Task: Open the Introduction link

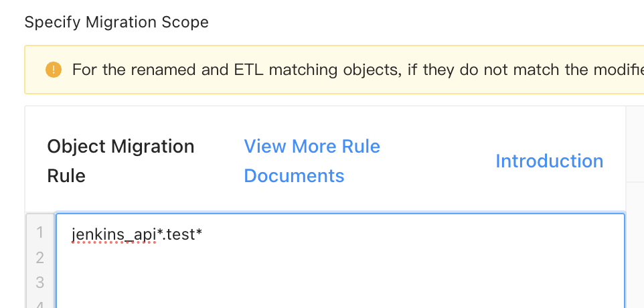Action: tap(549, 161)
